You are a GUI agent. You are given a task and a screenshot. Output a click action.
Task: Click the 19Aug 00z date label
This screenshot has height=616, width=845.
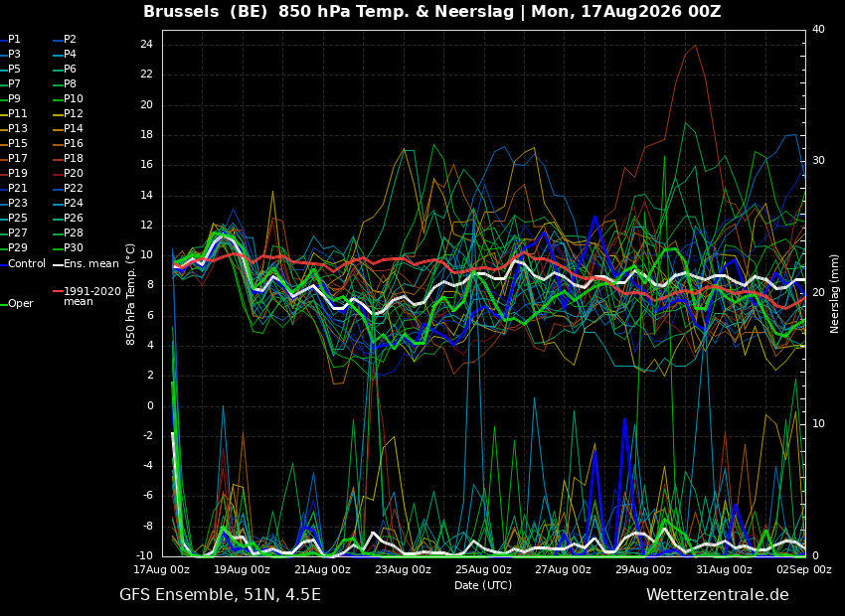pyautogui.click(x=242, y=569)
